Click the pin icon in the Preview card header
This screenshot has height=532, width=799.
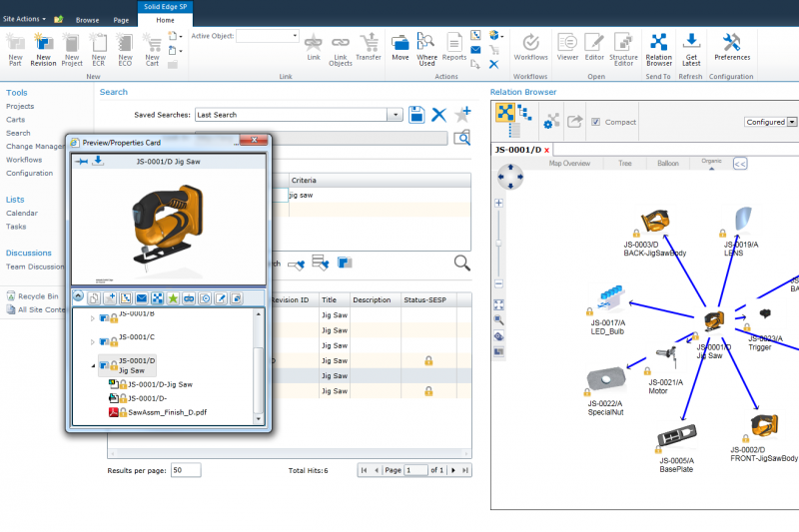click(x=81, y=162)
